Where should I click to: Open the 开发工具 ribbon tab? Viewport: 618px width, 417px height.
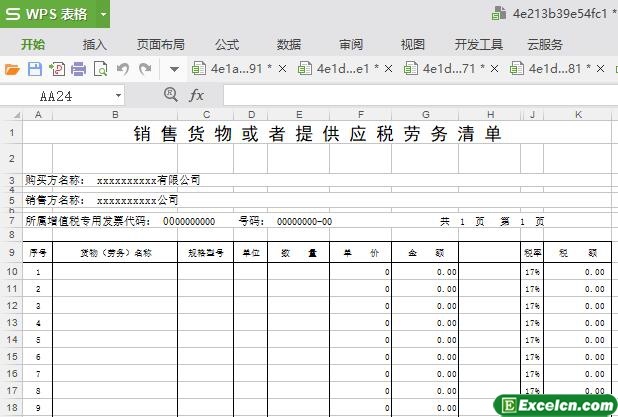point(478,45)
